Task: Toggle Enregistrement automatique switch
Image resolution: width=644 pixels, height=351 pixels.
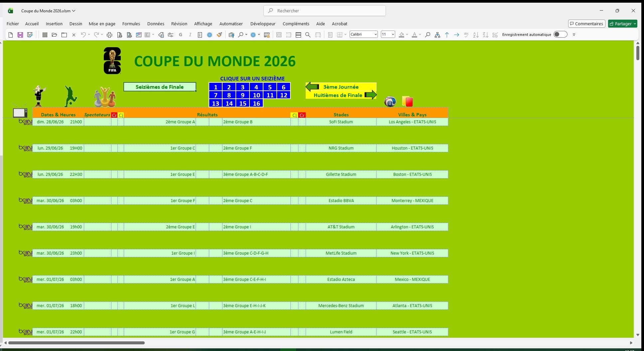Action: click(560, 35)
